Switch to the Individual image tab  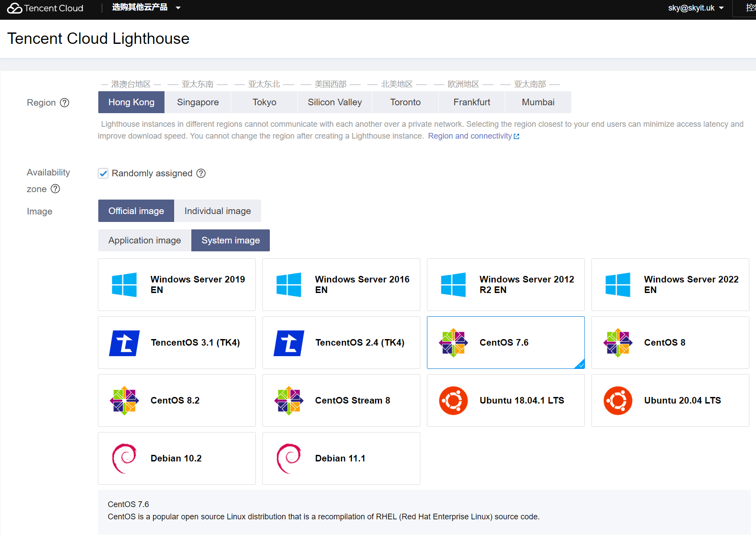click(x=217, y=211)
